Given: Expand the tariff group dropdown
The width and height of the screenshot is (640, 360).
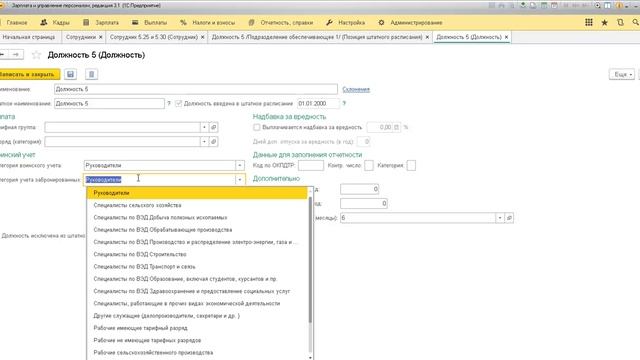Looking at the screenshot, I should pos(204,127).
